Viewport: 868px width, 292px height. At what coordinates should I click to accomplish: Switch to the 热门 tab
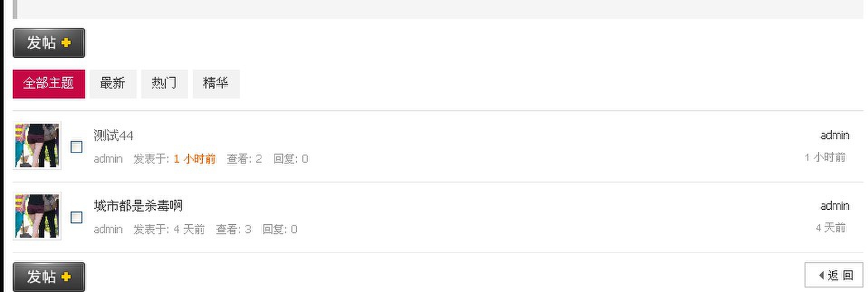(x=164, y=84)
